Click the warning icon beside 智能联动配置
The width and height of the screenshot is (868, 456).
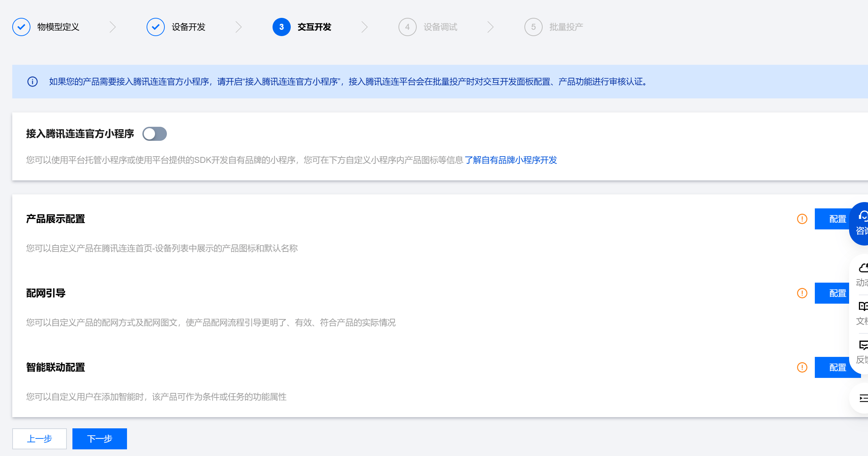pos(802,367)
